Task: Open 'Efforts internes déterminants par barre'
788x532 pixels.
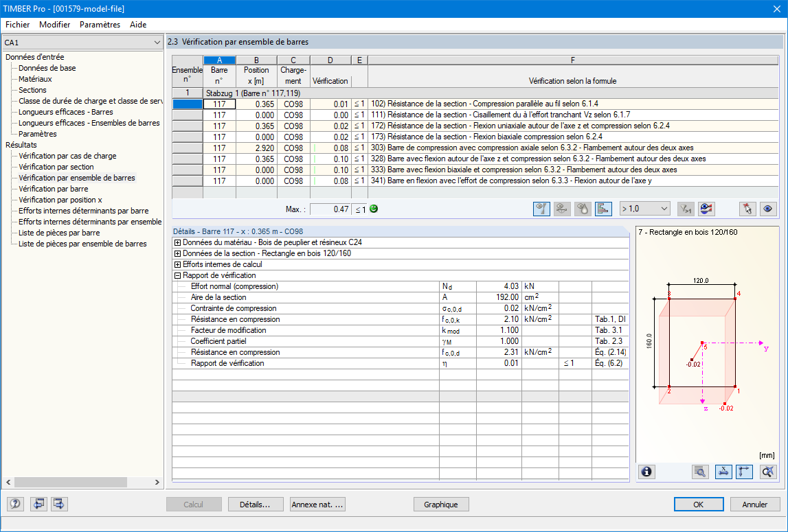Action: click(83, 211)
